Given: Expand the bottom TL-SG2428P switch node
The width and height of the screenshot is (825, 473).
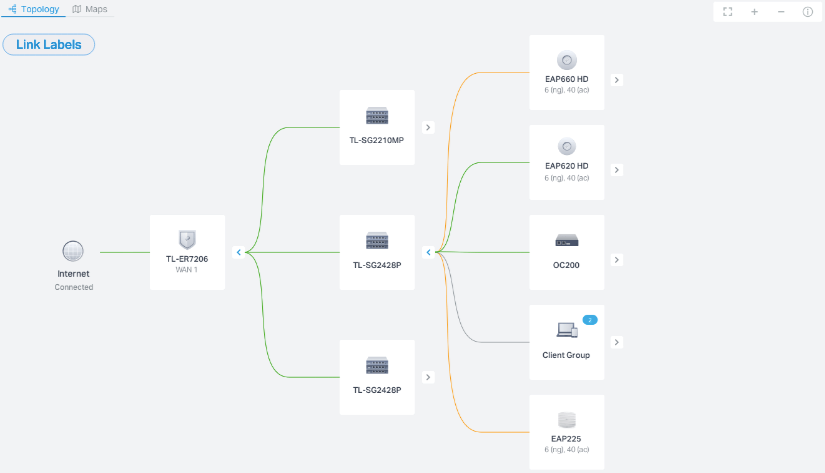Looking at the screenshot, I should [x=428, y=377].
